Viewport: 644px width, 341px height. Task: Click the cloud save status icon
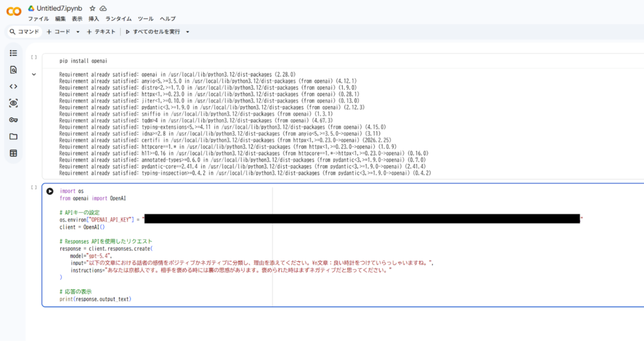[103, 8]
